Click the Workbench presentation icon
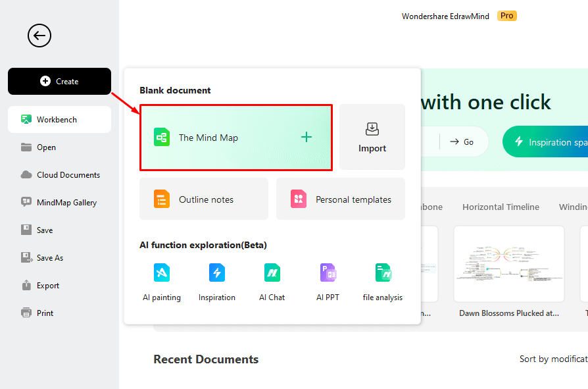 pyautogui.click(x=26, y=120)
